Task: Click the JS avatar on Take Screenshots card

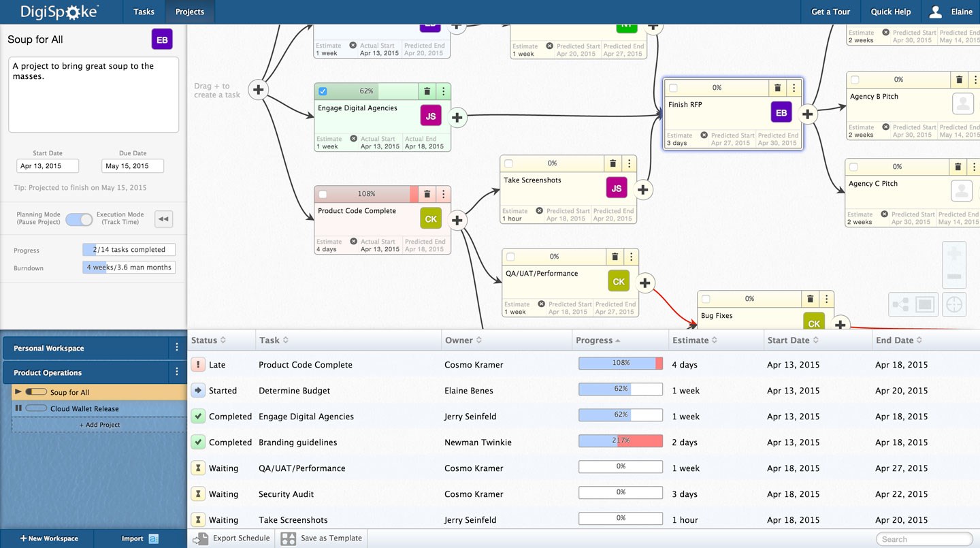Action: coord(616,187)
